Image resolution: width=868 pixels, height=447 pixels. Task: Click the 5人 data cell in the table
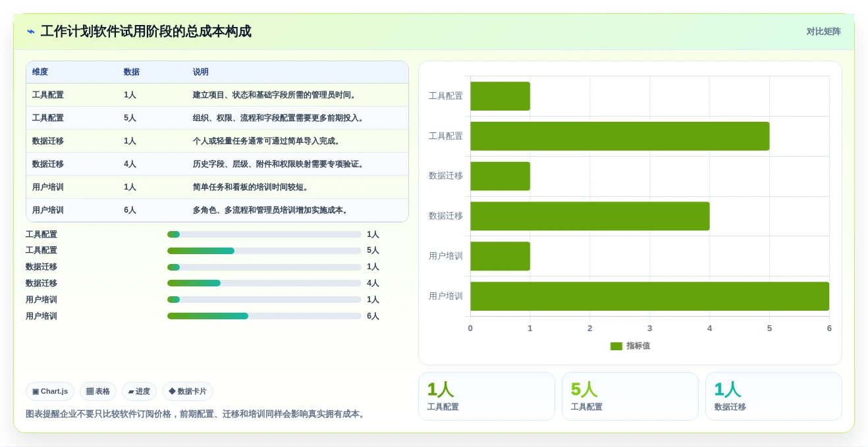pyautogui.click(x=130, y=118)
